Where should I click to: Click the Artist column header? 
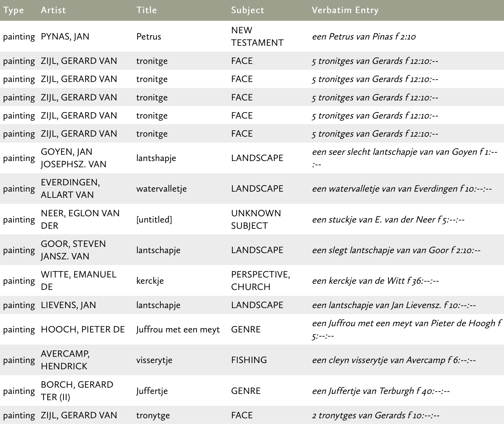coord(53,10)
